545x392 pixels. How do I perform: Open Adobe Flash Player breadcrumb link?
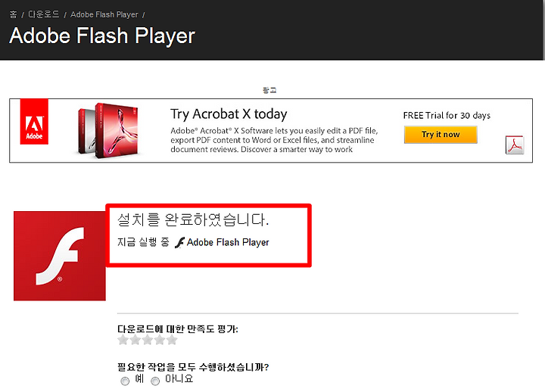[104, 14]
